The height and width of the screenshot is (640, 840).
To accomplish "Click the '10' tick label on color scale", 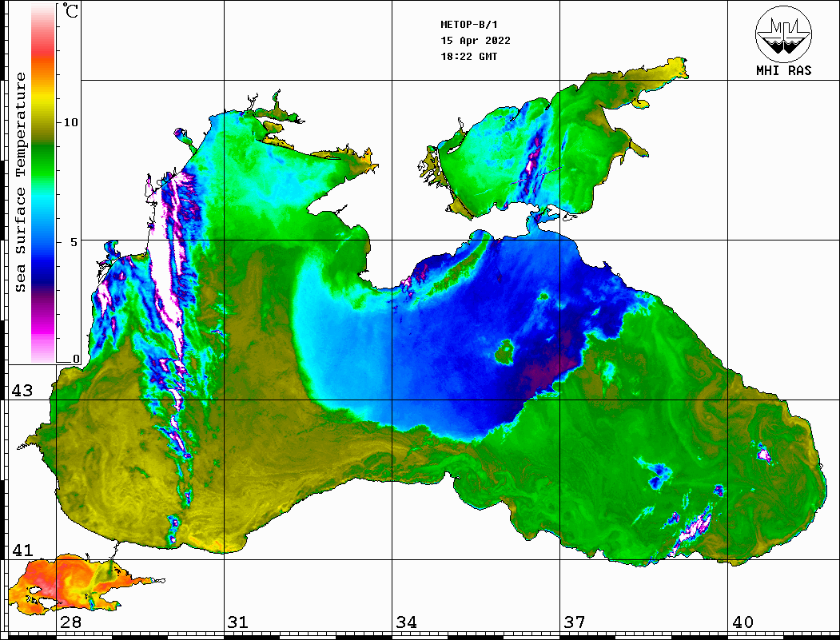I will (70, 122).
